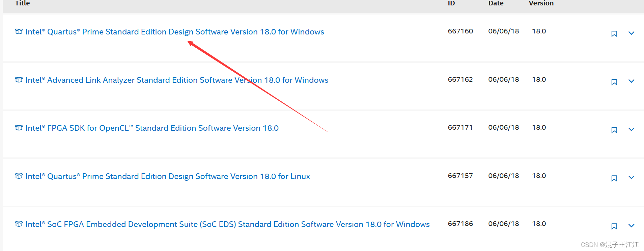Open Quartus Prime Standard 18.0 for Linux link

pyautogui.click(x=168, y=176)
